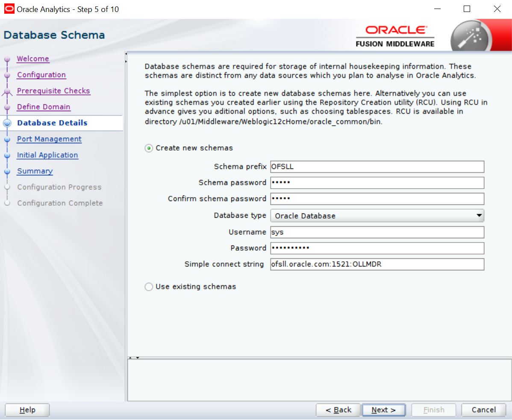512x420 pixels.
Task: Maximize the Oracle Analytics window
Action: tap(467, 9)
